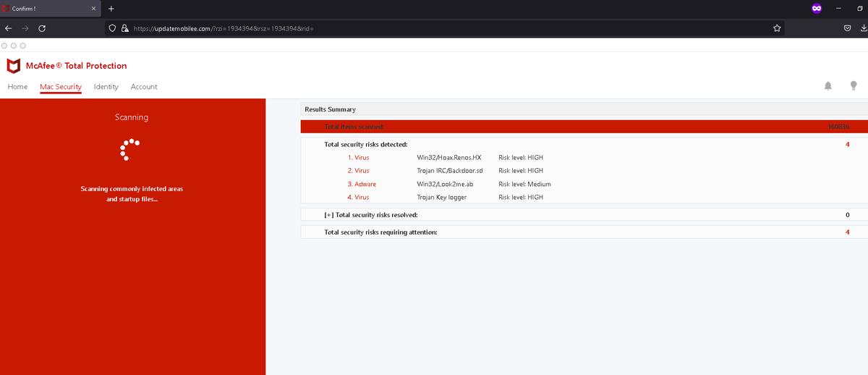This screenshot has height=375, width=868.
Task: Click the padlock site security icon
Action: point(124,28)
